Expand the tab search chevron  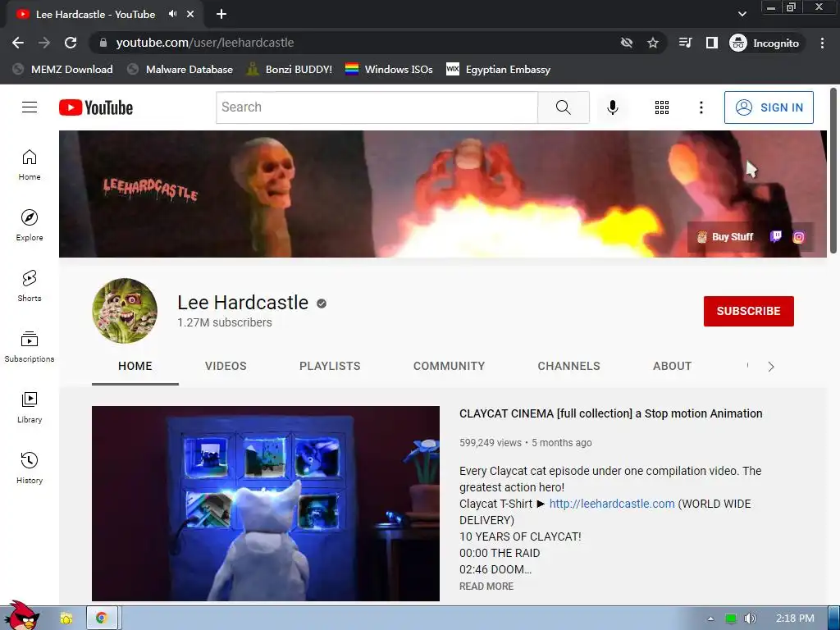point(742,14)
